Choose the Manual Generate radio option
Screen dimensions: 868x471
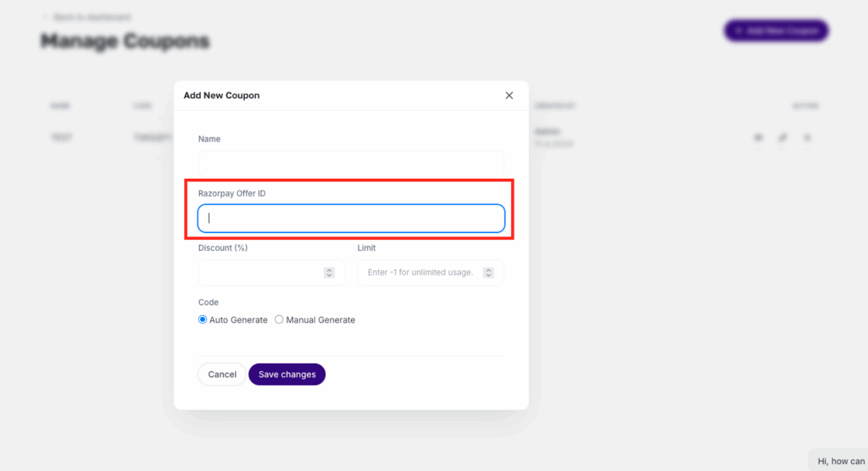coord(279,320)
